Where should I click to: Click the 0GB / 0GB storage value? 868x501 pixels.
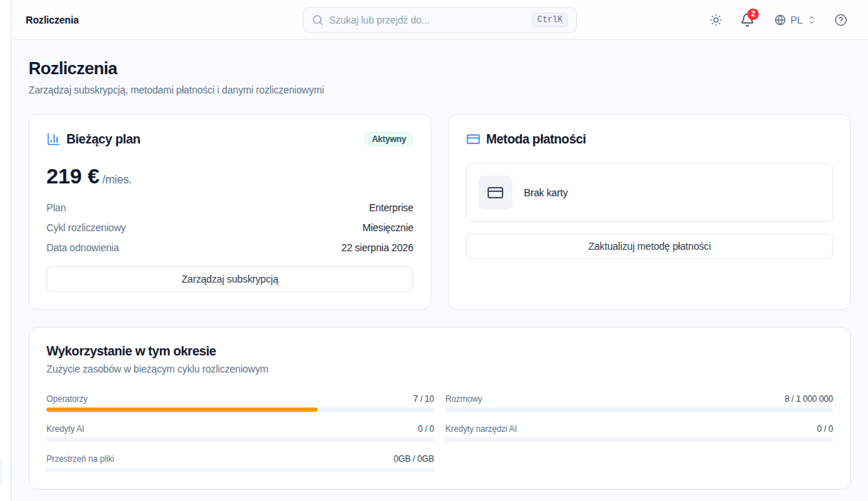(x=414, y=459)
